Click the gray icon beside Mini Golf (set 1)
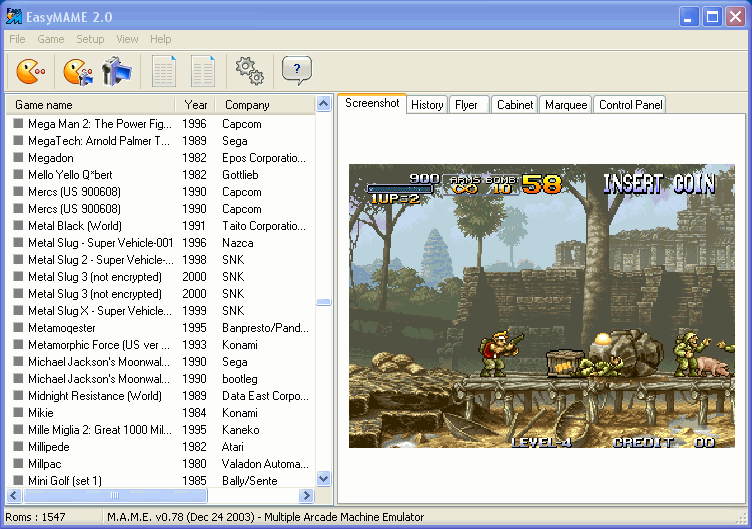Image resolution: width=752 pixels, height=529 pixels. (18, 480)
